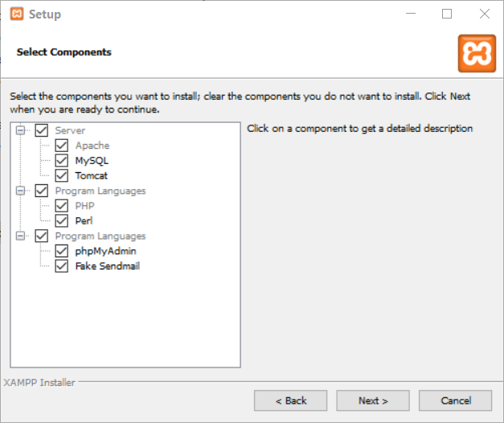Select the MySQL label for description
This screenshot has width=504, height=423.
[x=92, y=161]
